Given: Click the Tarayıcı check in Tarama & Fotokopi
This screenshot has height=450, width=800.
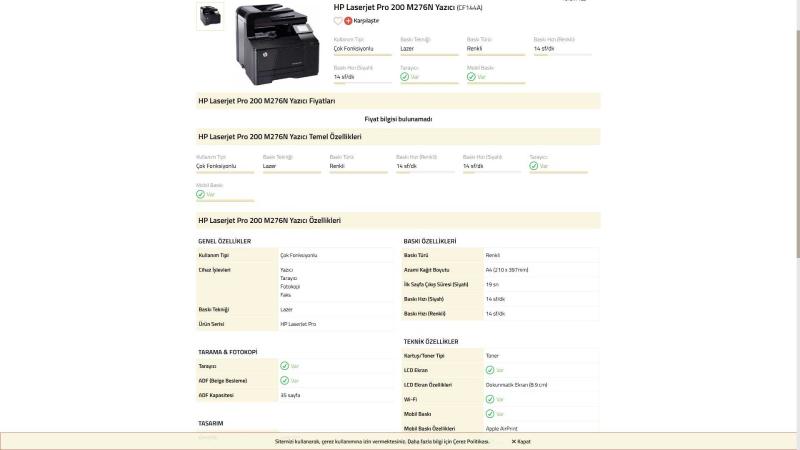Looking at the screenshot, I should click(284, 366).
